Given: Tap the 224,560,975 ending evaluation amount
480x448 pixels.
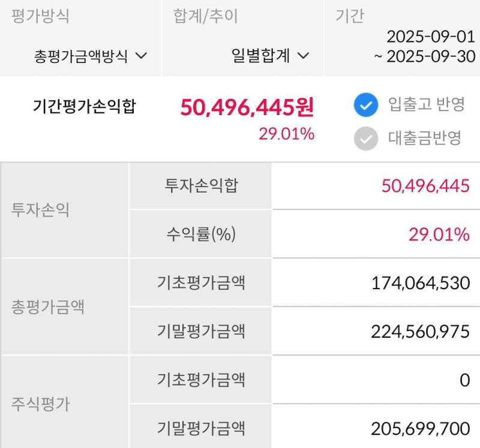Looking at the screenshot, I should 420,332.
